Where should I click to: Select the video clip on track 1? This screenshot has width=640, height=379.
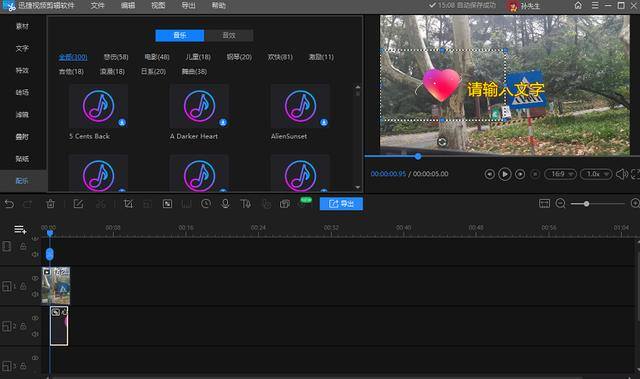(x=56, y=286)
